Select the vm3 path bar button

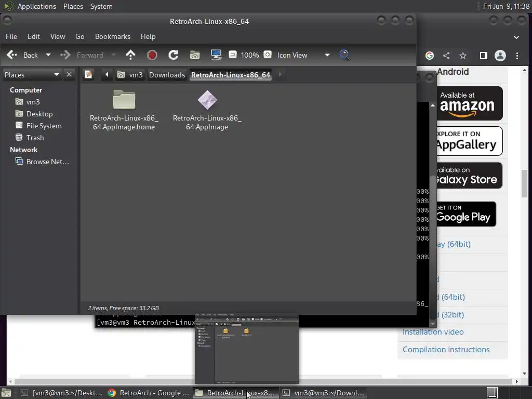(x=130, y=75)
